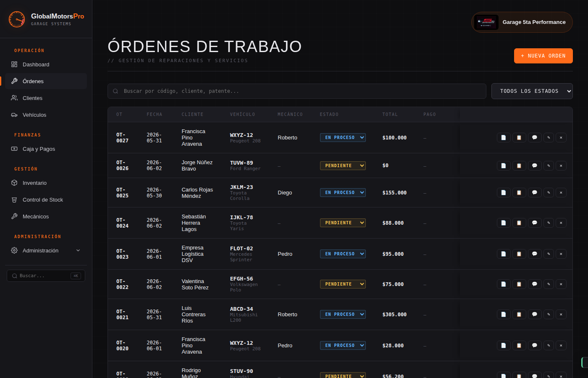588x378 pixels.
Task: Select Órdenes in sidebar
Action: [46, 81]
